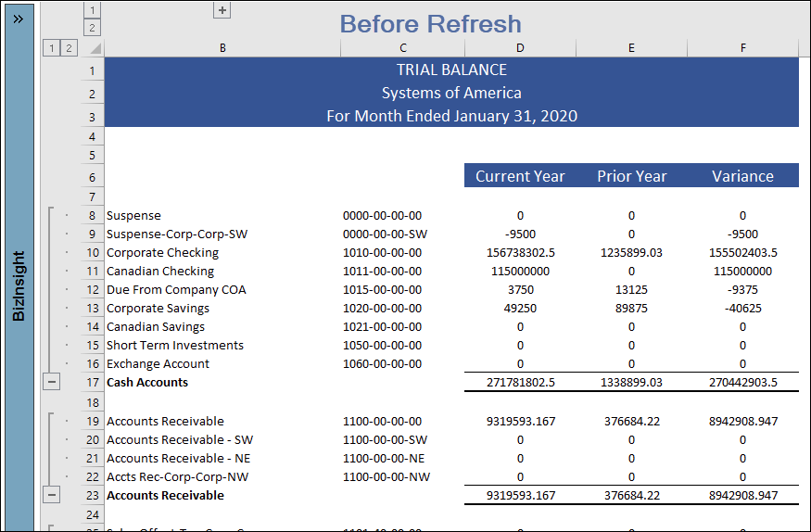Select the Accts Rec-Corp-Corp-NW cell
The height and width of the screenshot is (532, 811).
coord(222,476)
